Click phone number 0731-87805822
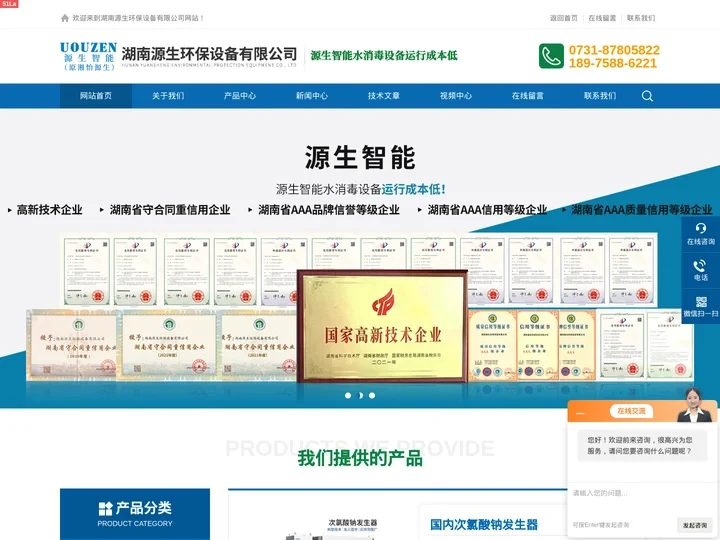This screenshot has width=720, height=540. [x=614, y=50]
